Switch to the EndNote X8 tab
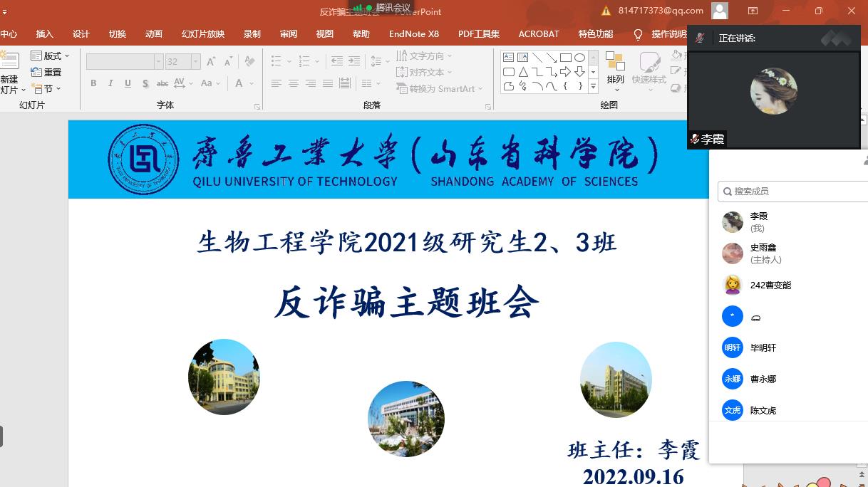This screenshot has height=487, width=868. pos(413,33)
